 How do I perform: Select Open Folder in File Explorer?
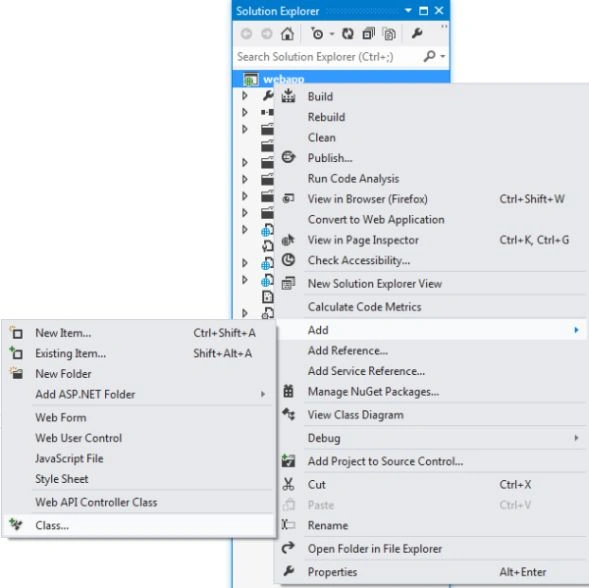432,549
